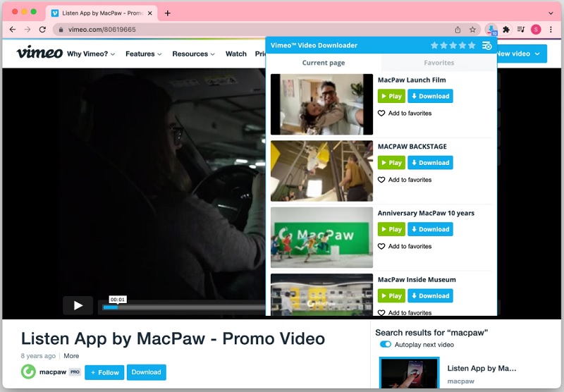Play MacPaw Launch Film

(391, 96)
